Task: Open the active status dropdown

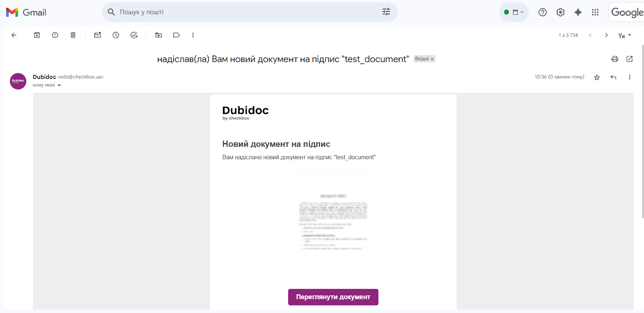Action: click(514, 12)
